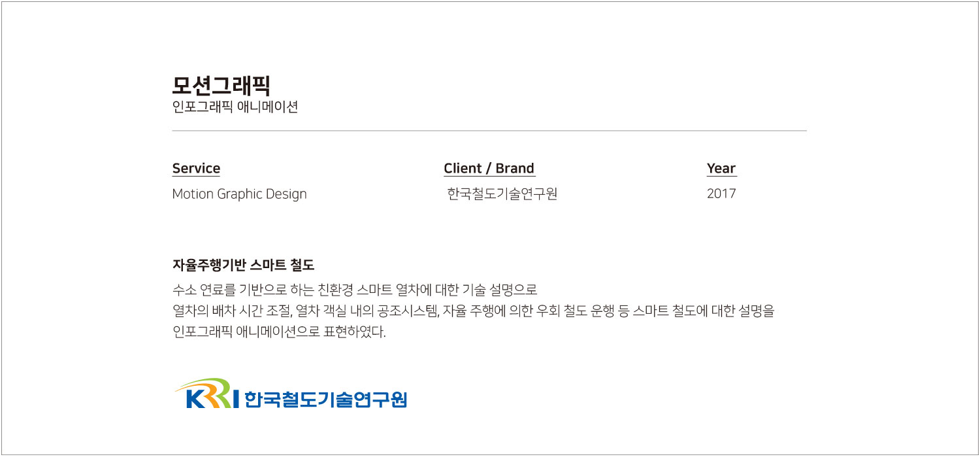Click the paragraph line starting with 수소 연료를
This screenshot has height=461, width=980.
click(x=354, y=290)
